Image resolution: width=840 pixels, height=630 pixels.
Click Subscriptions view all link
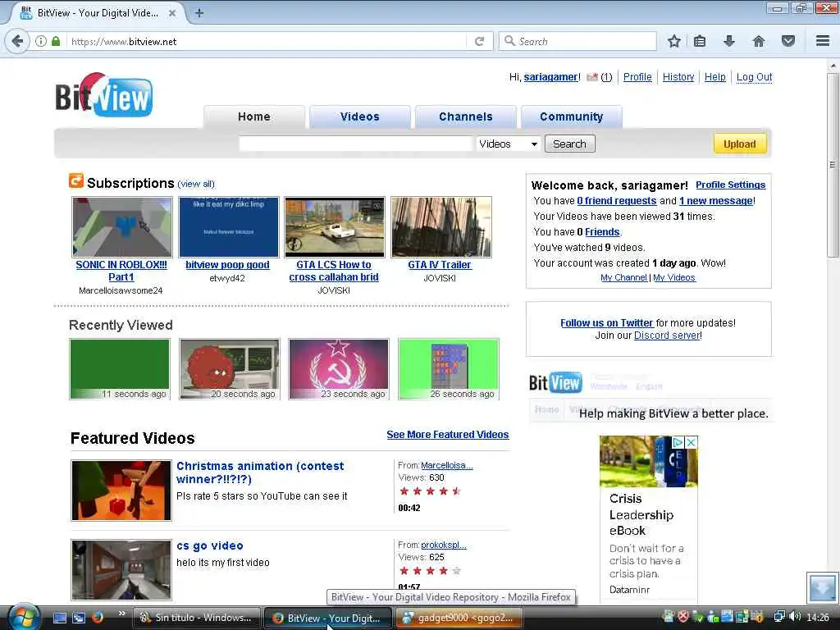(x=196, y=184)
